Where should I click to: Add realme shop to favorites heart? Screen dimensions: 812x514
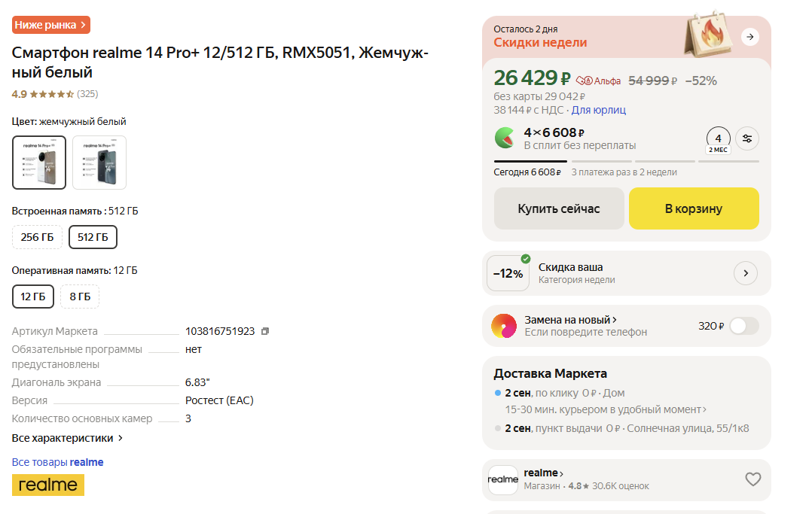tap(753, 479)
